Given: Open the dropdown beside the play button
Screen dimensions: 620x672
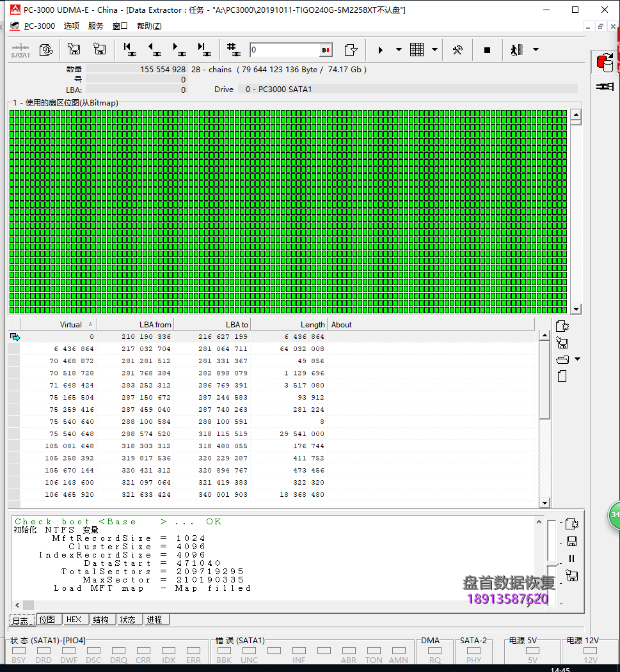Looking at the screenshot, I should 399,49.
